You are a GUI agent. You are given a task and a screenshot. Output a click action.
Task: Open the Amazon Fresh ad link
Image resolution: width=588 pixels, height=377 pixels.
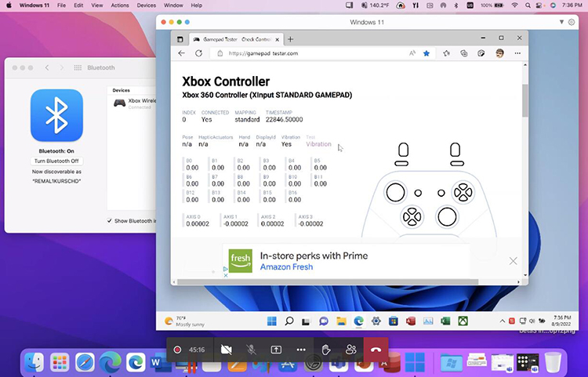(x=286, y=266)
